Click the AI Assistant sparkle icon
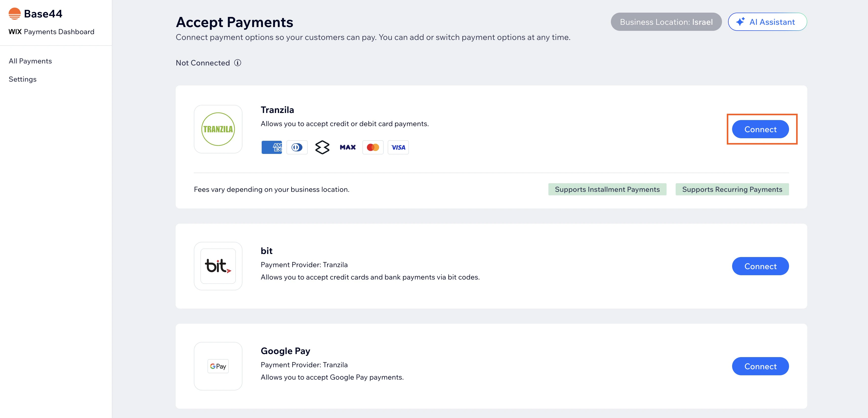The height and width of the screenshot is (418, 868). (x=740, y=22)
